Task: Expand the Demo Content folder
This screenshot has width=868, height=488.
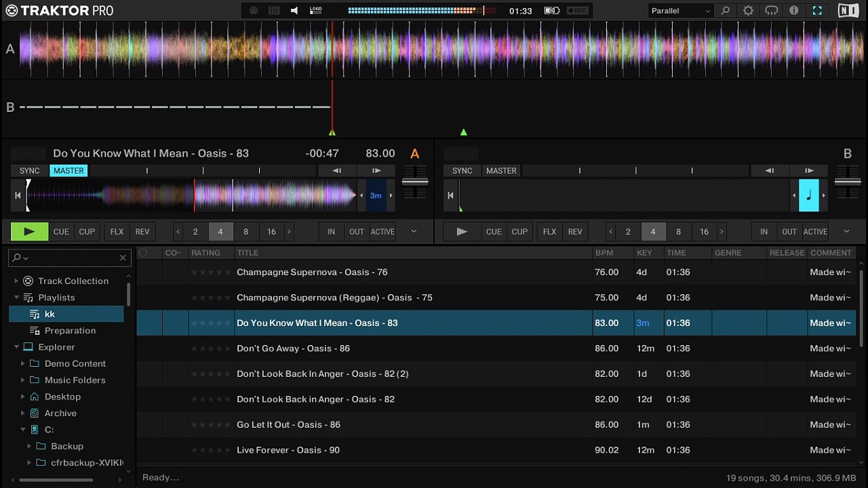Action: [x=22, y=363]
